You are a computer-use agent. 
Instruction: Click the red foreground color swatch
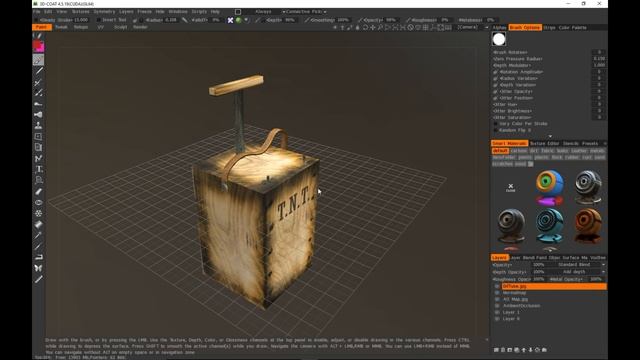(x=38, y=44)
